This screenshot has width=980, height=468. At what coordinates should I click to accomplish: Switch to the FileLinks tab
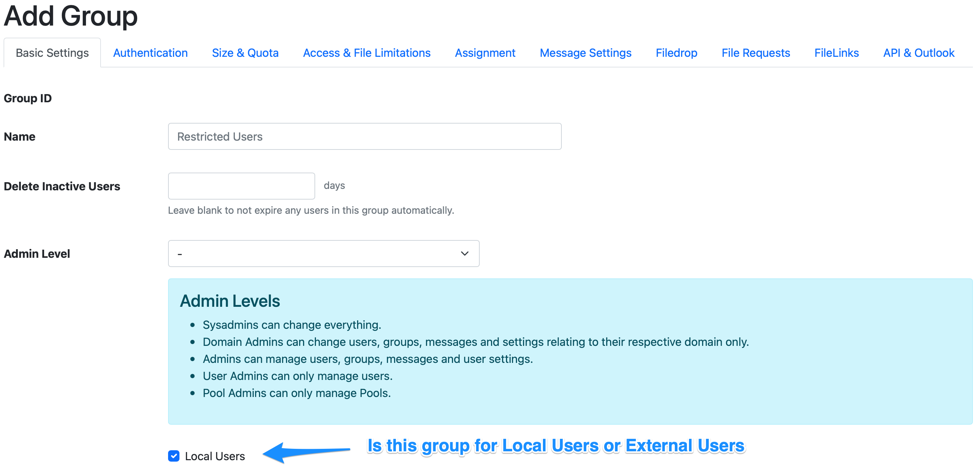tap(836, 53)
